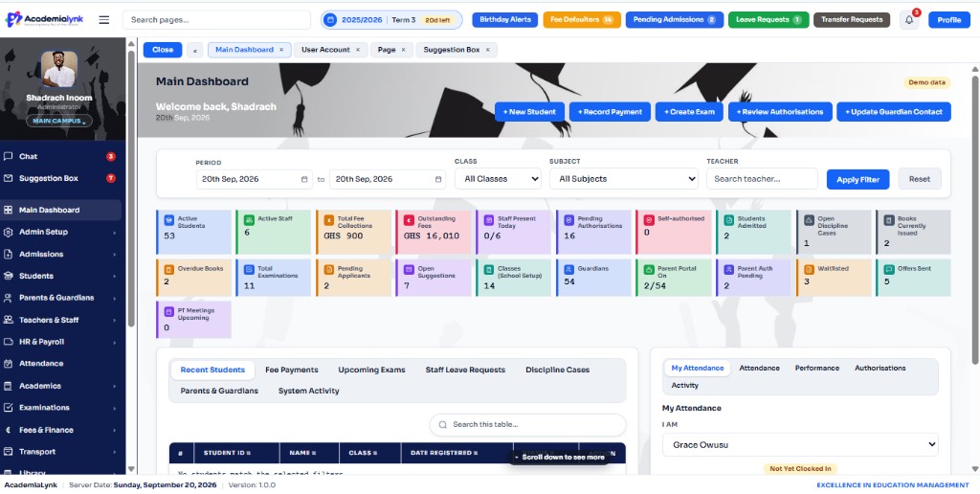Screen dimensions: 980x494
Task: Switch to the Discipline Cases tab
Action: click(558, 370)
